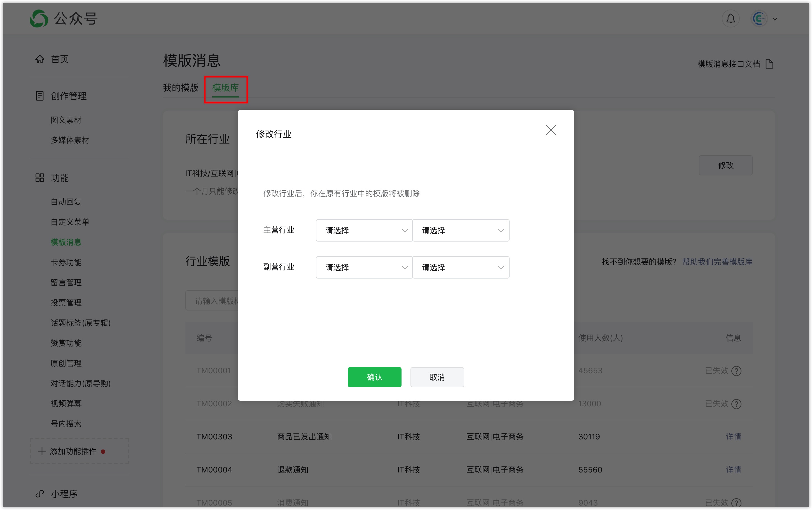Viewport: 812px width, 510px height.
Task: Cancel the dialog with 取消 button
Action: coord(437,377)
